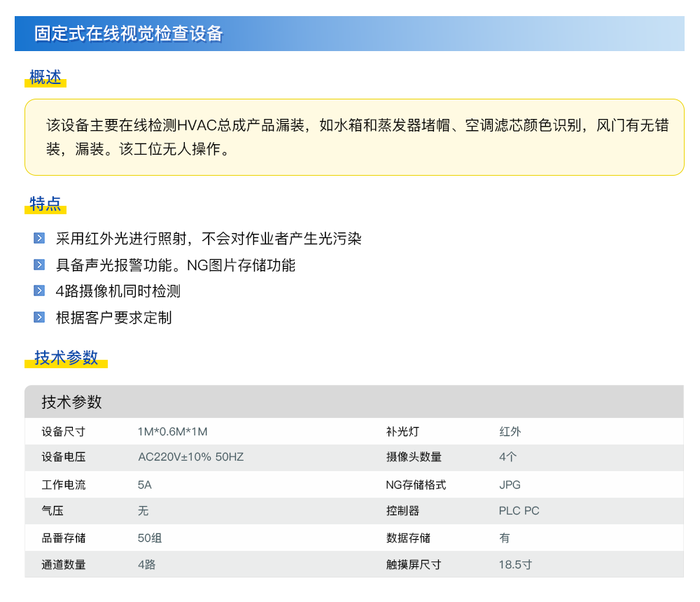
Task: Click the AC220V±10% 50HZ voltage value
Action: point(190,457)
